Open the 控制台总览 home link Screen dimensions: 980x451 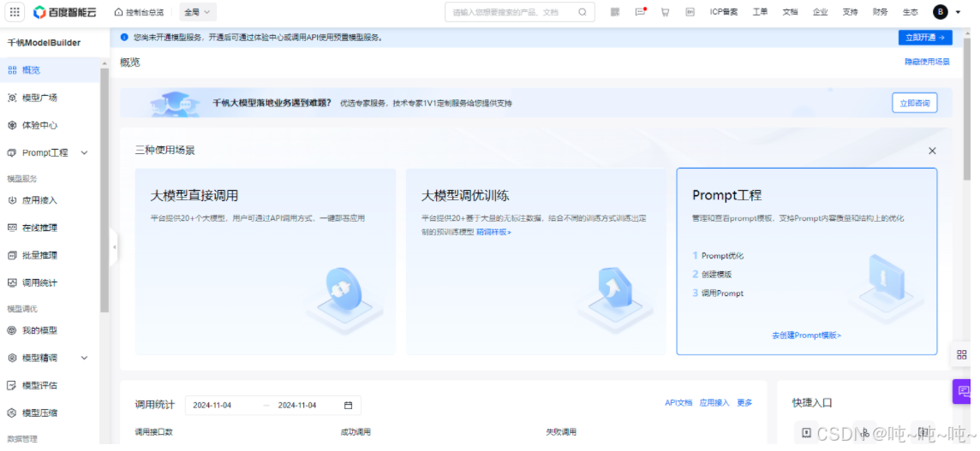pos(139,12)
